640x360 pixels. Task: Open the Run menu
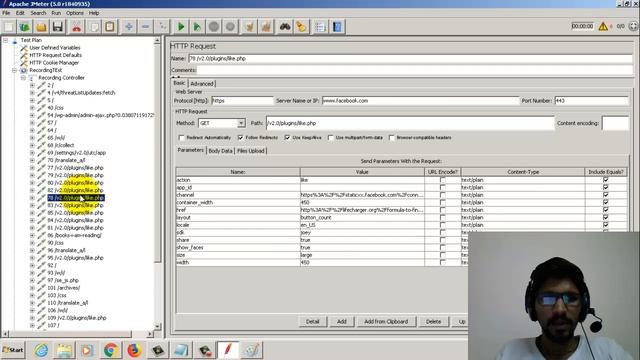56,13
